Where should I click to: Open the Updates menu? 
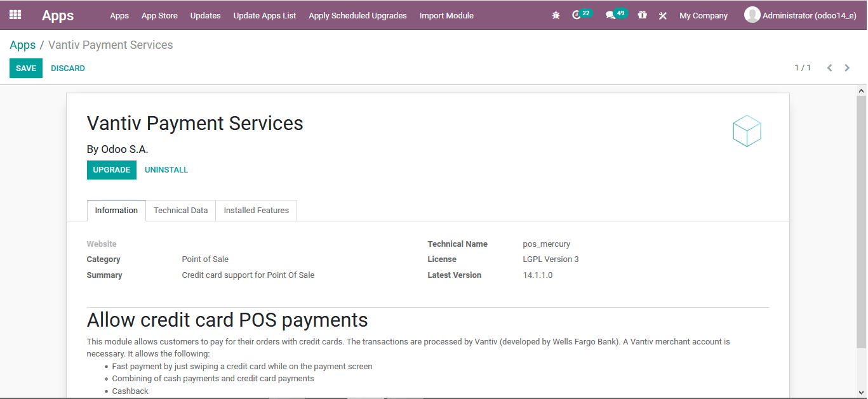(x=206, y=15)
